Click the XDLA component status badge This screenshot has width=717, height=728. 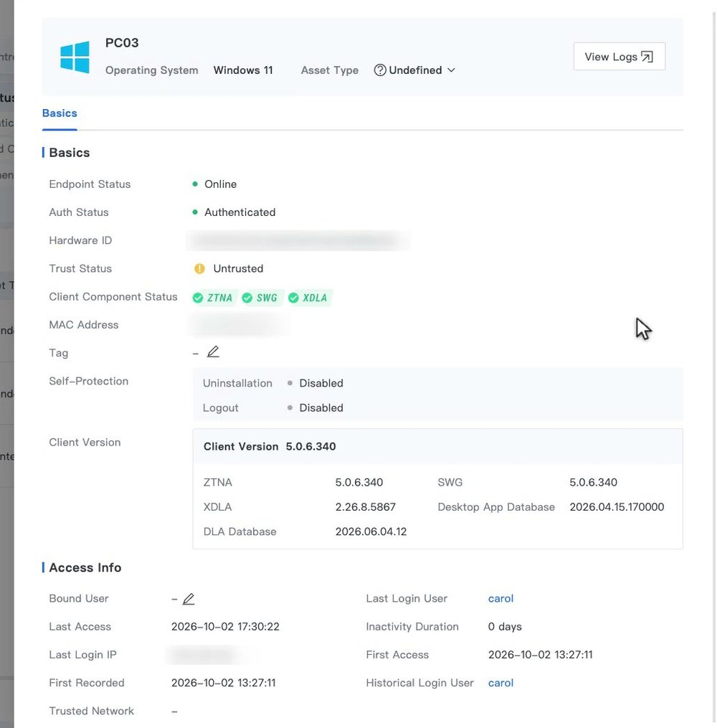pos(309,298)
